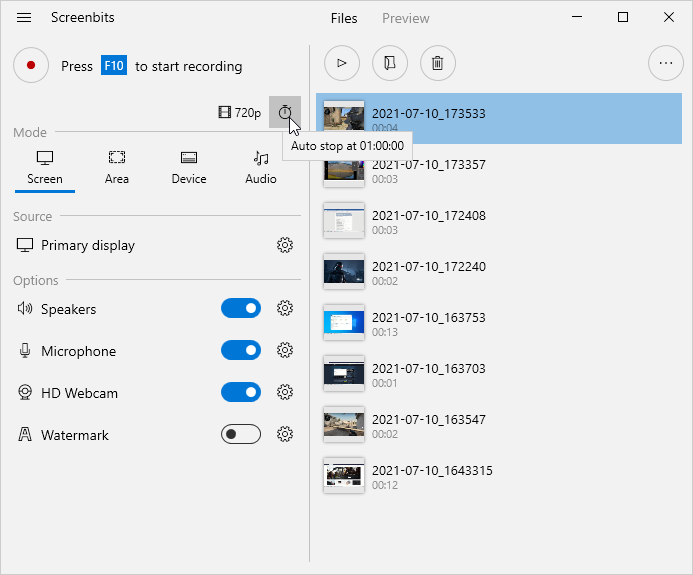Open the hamburger menu
Viewport: 693px width, 575px height.
(x=24, y=18)
